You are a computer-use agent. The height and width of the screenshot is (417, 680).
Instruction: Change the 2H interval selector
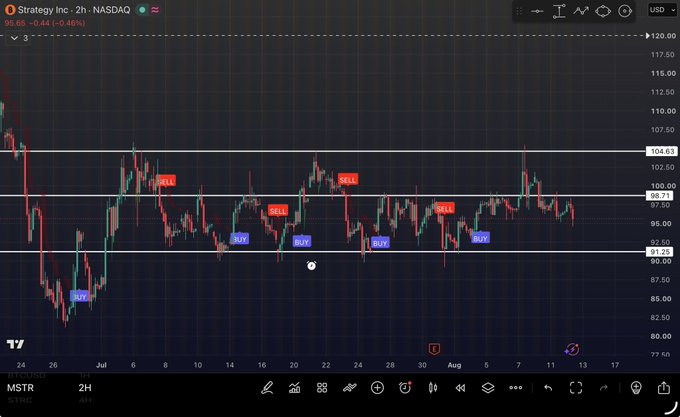pyautogui.click(x=85, y=388)
